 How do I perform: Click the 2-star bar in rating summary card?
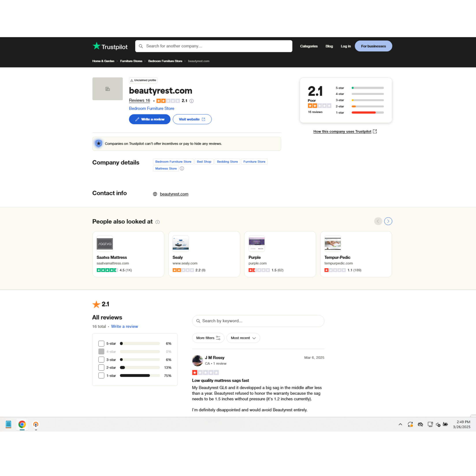tap(368, 106)
